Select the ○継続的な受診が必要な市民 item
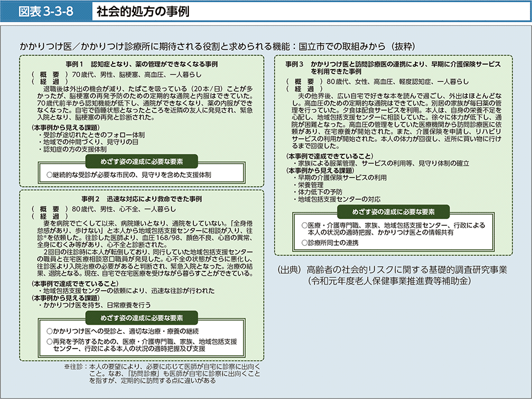This screenshot has height=399, width=532. [x=129, y=175]
